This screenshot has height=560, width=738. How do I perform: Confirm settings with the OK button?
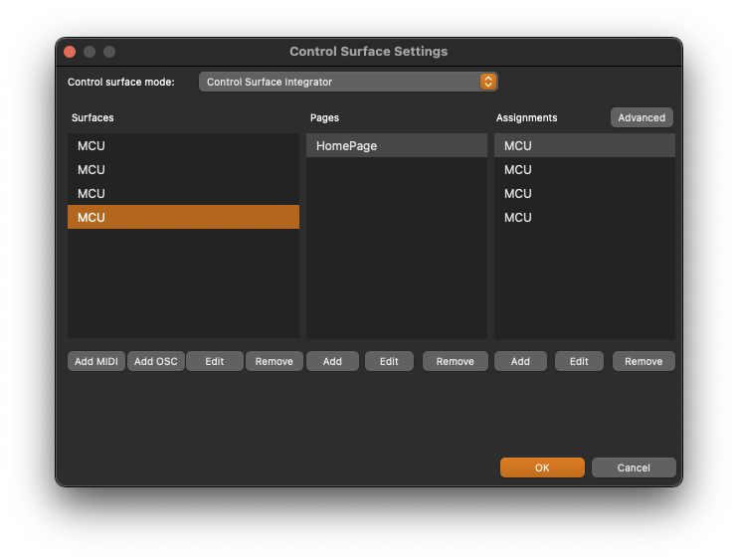tap(542, 467)
